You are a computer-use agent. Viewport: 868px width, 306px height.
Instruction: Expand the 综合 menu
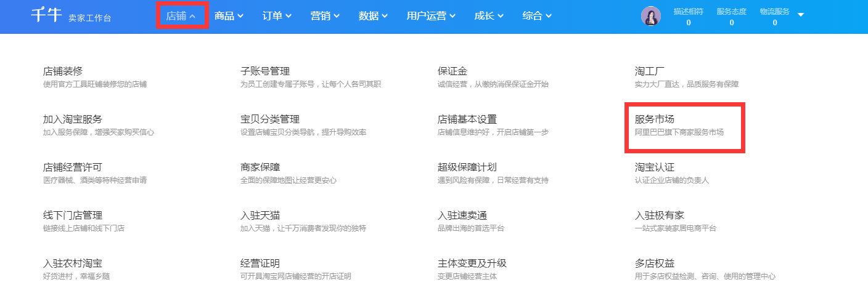point(537,16)
